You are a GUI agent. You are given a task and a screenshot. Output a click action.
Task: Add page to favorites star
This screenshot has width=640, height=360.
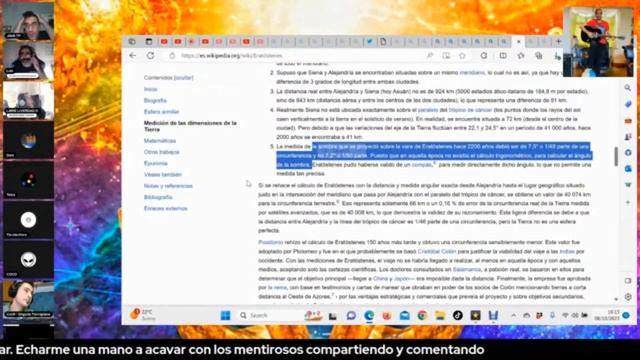click(462, 56)
